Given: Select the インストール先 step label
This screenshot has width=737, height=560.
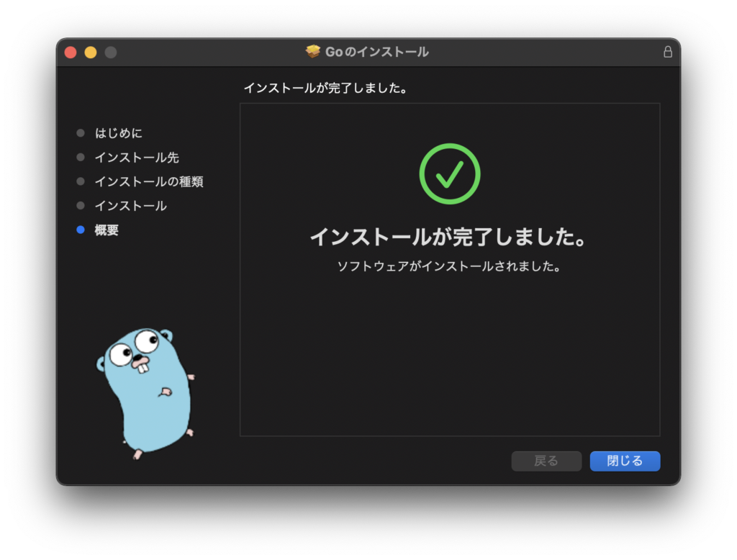Looking at the screenshot, I should coord(137,158).
